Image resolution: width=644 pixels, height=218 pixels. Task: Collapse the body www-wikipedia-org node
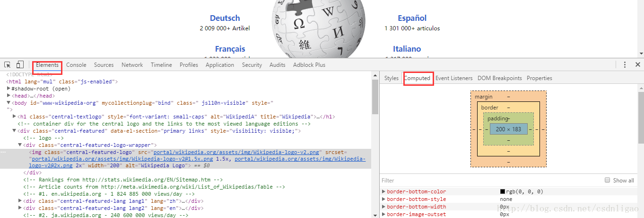tap(9, 102)
